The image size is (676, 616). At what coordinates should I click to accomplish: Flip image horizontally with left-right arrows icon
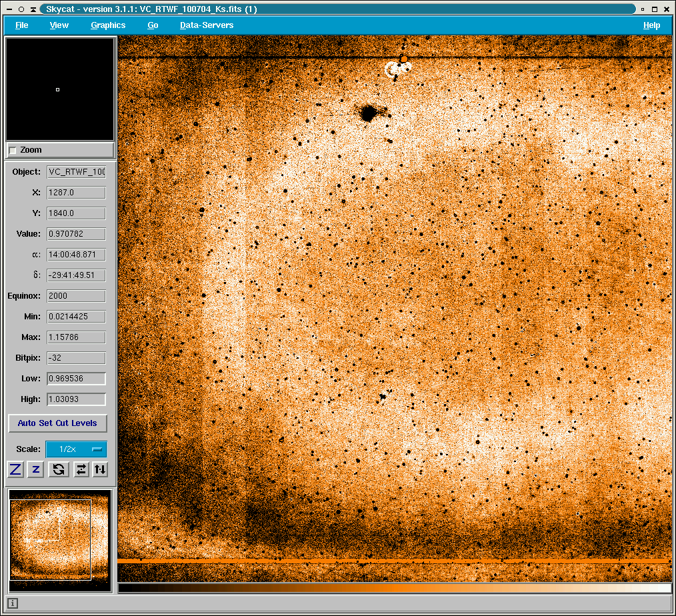[x=81, y=469]
